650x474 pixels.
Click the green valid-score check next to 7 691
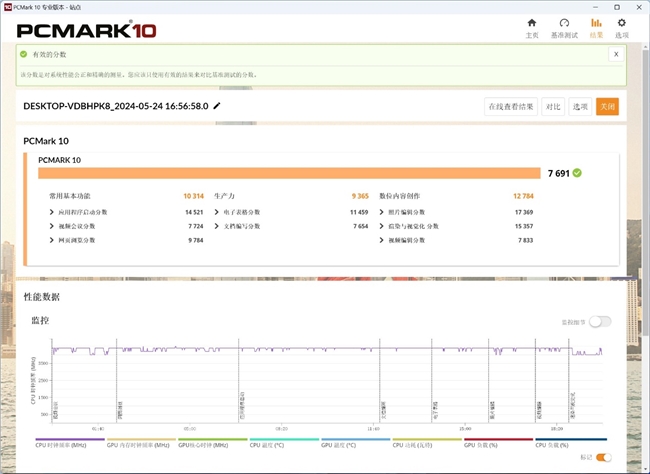point(577,173)
